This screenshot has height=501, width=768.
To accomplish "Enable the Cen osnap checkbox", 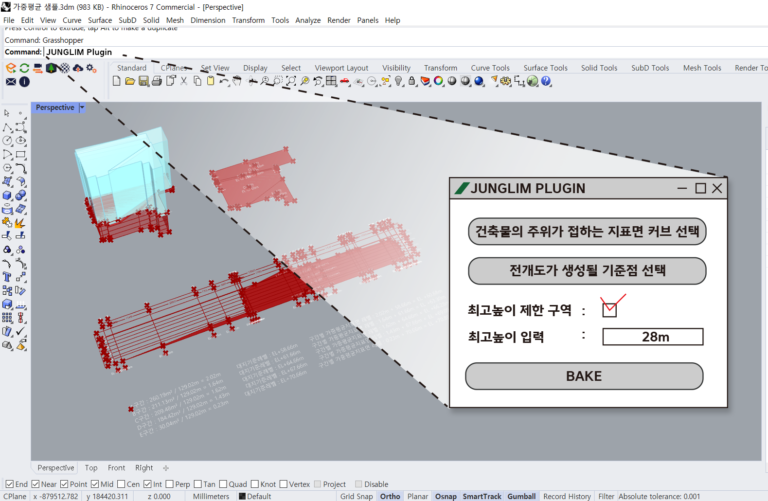I will tap(121, 484).
